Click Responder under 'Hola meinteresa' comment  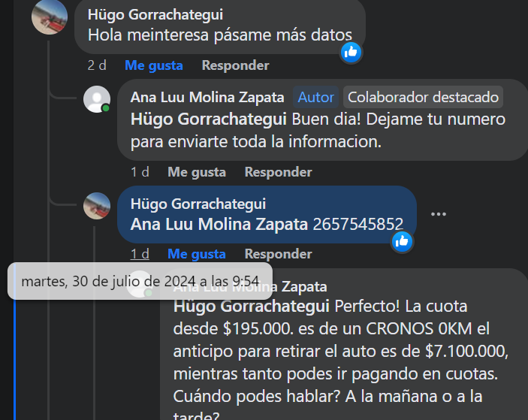(x=235, y=65)
